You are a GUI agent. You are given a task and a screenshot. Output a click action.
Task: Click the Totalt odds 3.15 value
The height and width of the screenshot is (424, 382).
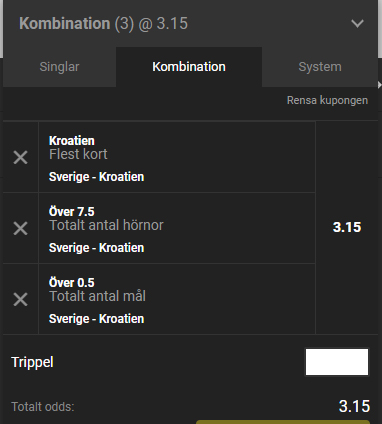click(x=354, y=406)
